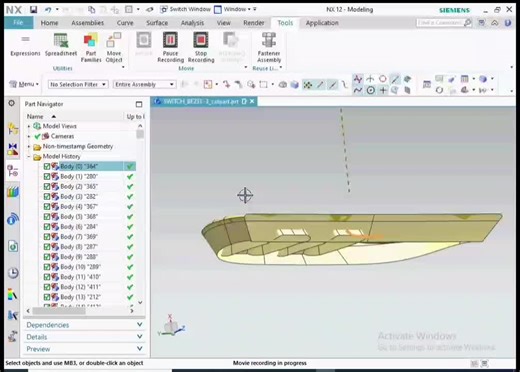The image size is (520, 372).
Task: Open the Roles sidebar tab
Action: [13, 335]
